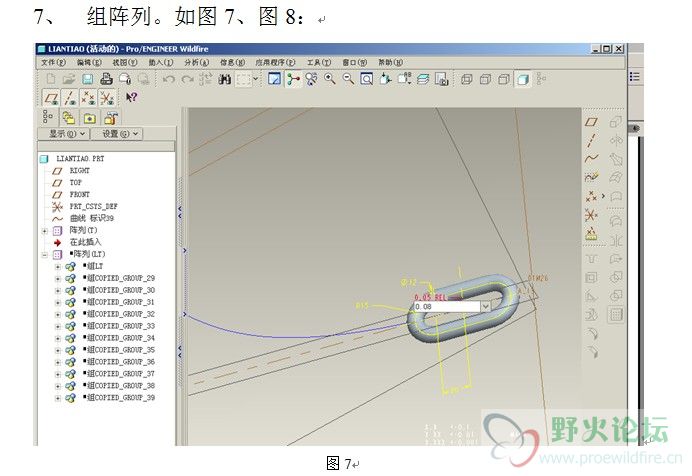The width and height of the screenshot is (692, 476).
Task: Open the model tree tab icon
Action: (x=48, y=117)
